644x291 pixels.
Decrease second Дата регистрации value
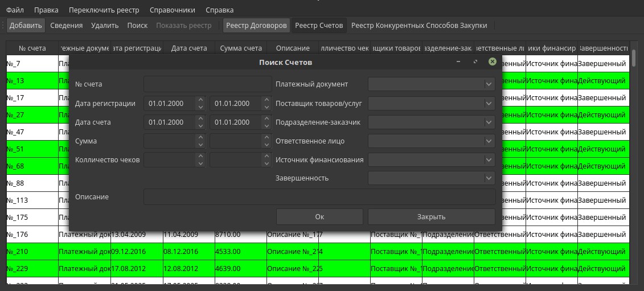tap(266, 107)
